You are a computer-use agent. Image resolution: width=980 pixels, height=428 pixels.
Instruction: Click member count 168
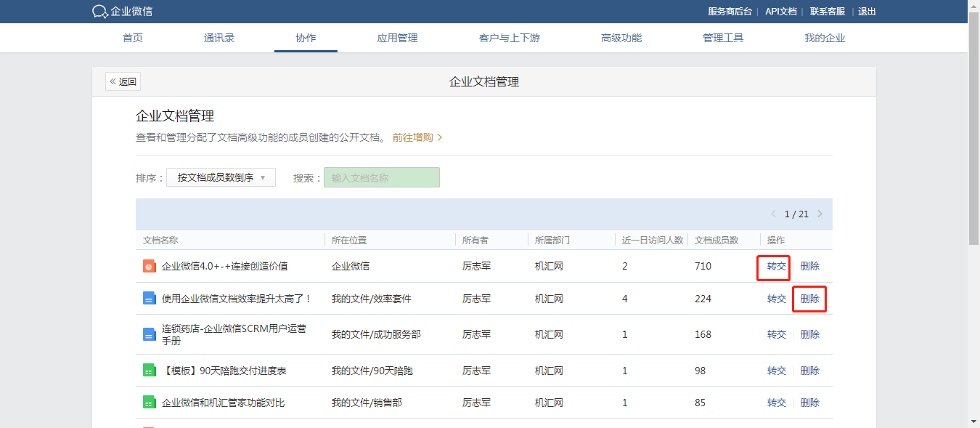pyautogui.click(x=703, y=334)
